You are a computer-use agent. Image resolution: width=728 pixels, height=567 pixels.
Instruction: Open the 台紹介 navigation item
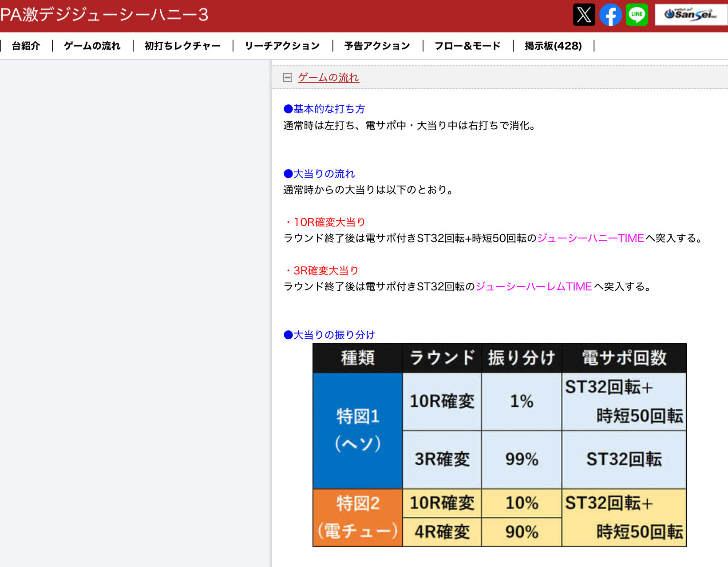(26, 46)
